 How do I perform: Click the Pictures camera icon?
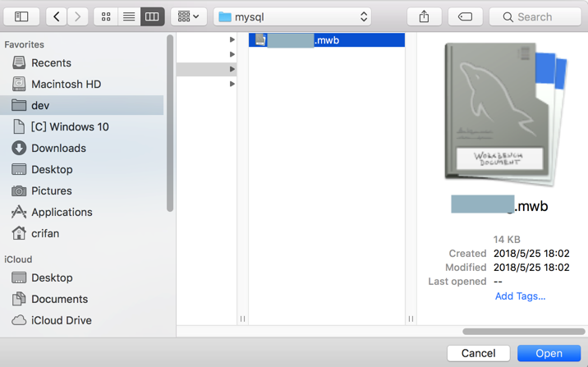(19, 190)
